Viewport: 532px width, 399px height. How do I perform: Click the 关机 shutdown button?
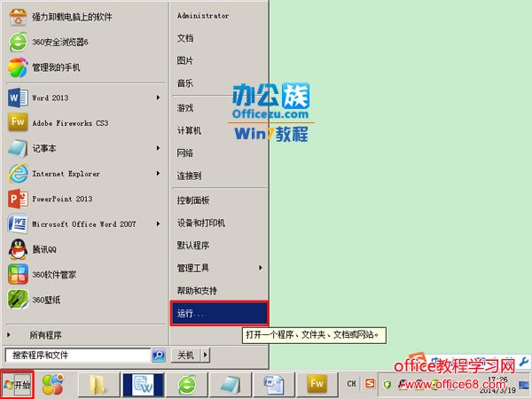(x=186, y=356)
